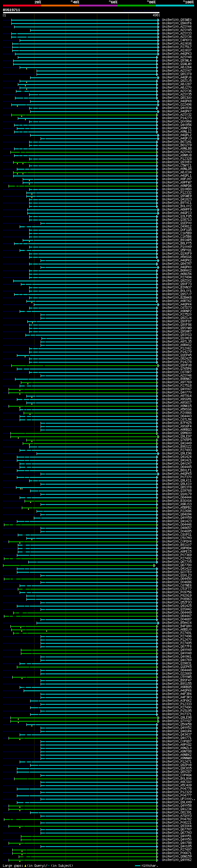The image size is (197, 868).
Task: Select truncated hit label UniRef100_UPI000..
Action: click(179, 799)
